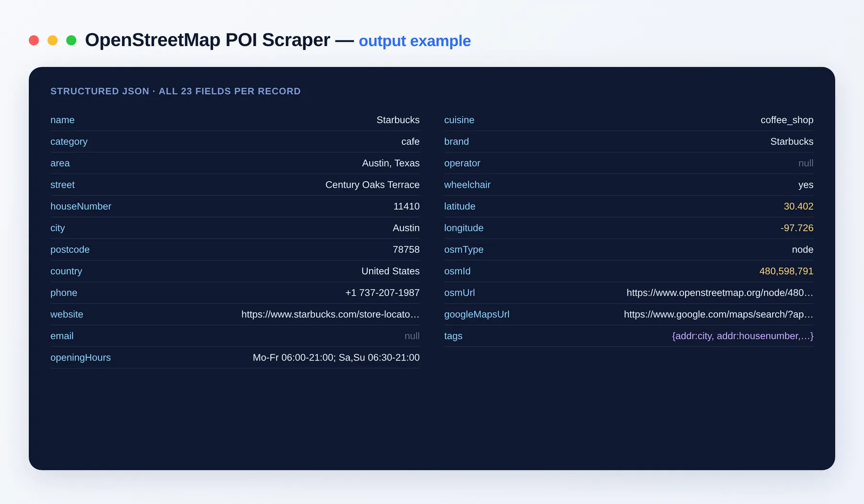Viewport: 864px width, 504px height.
Task: Open the starbucks.com store-locator URL
Action: click(x=330, y=314)
